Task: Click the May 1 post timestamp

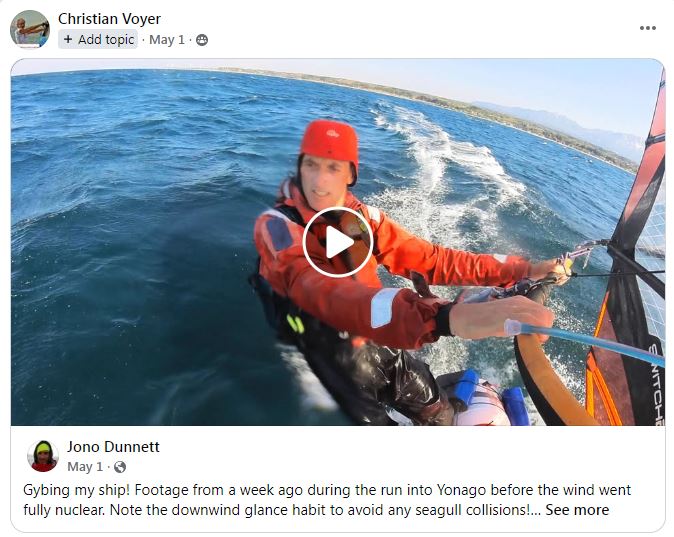Action: [x=166, y=40]
